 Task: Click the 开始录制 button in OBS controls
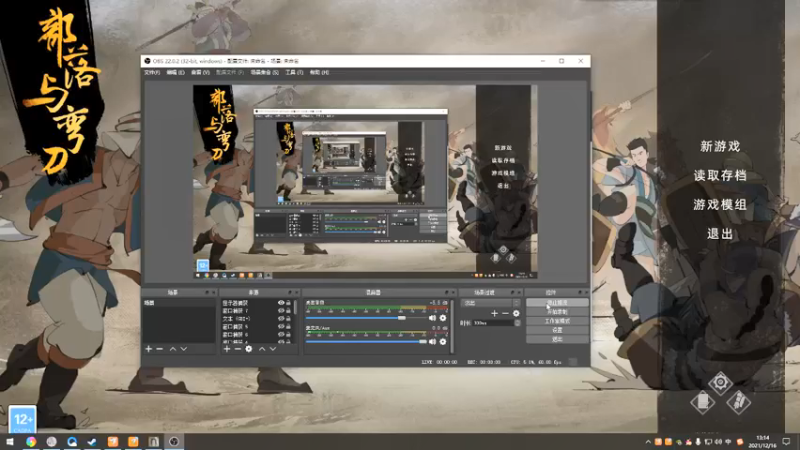pos(557,312)
